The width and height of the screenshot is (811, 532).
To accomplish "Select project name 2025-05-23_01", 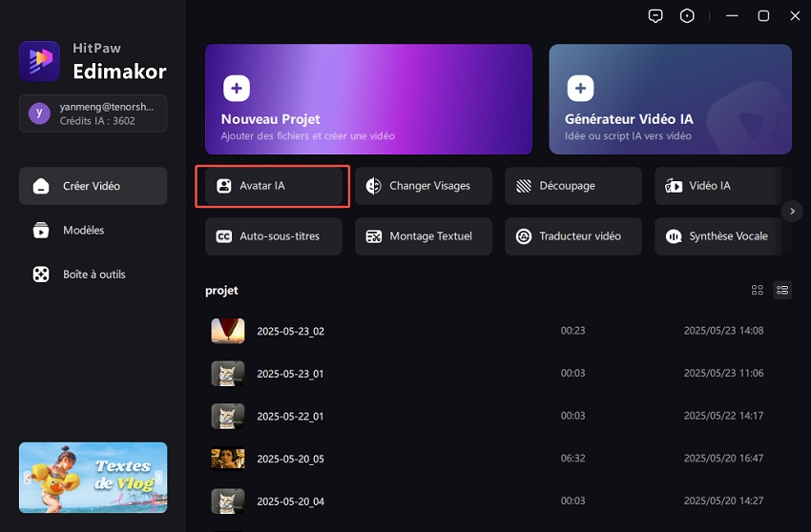I will (291, 374).
